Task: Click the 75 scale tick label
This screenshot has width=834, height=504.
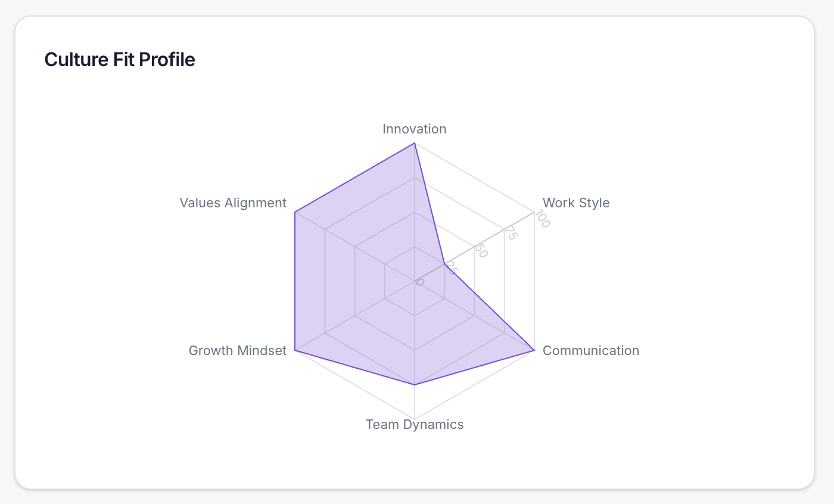Action: (x=511, y=233)
